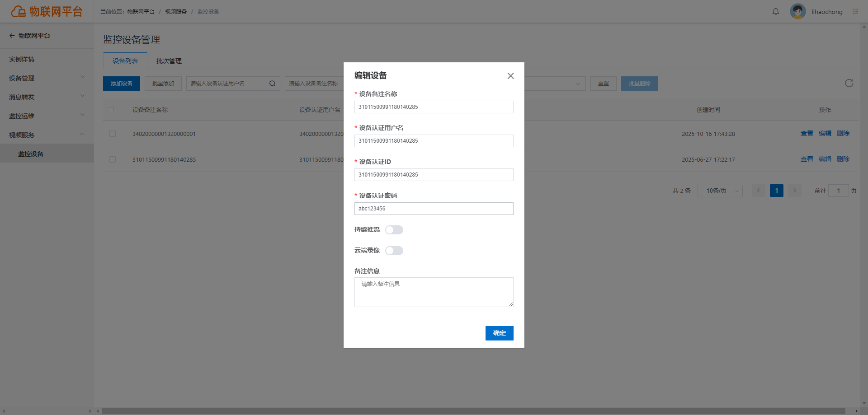This screenshot has width=868, height=415.
Task: Click 查看 for row 34020000001320000001
Action: [x=807, y=134]
